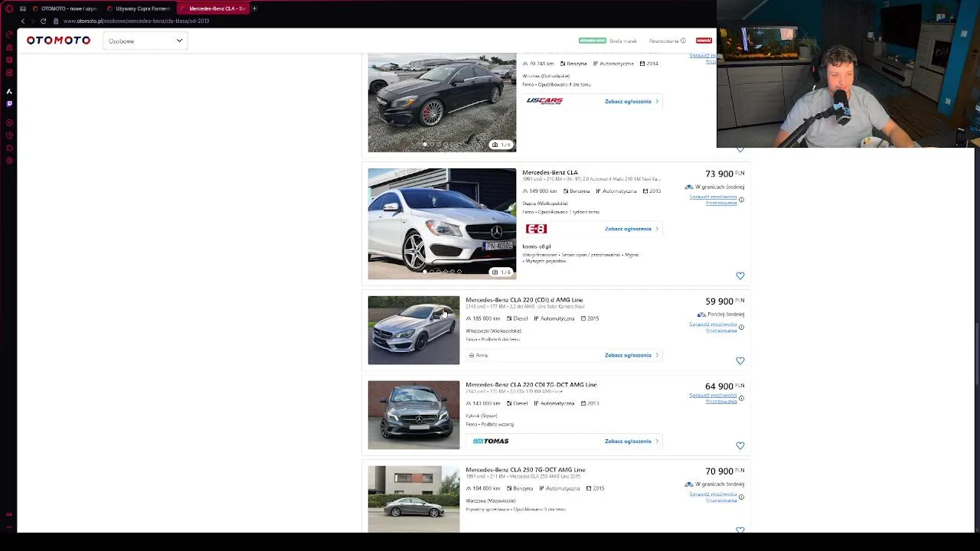Favorite the CLA 220 CDI 7G-DCT AMG Line
This screenshot has width=980, height=551.
click(740, 445)
